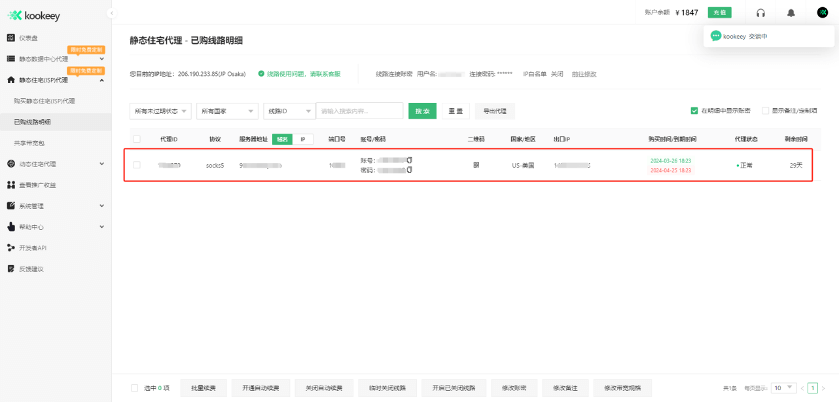
Task: Copy the proxy password in the row
Action: pos(409,169)
